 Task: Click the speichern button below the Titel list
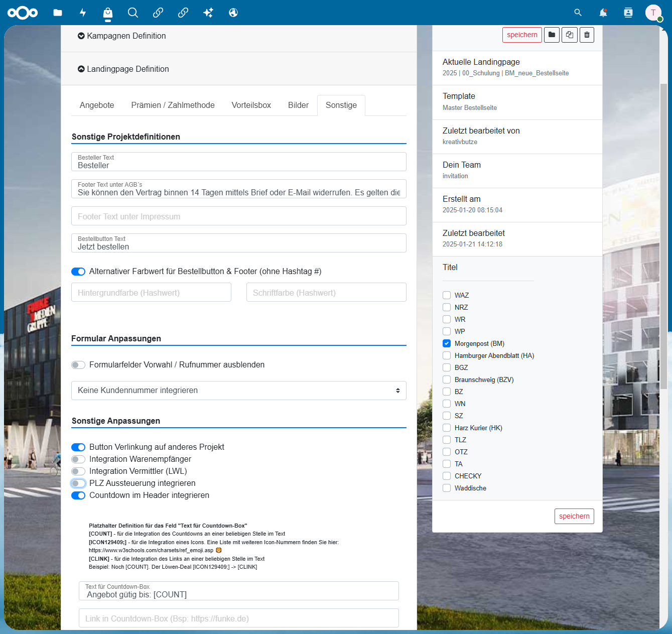tap(574, 516)
